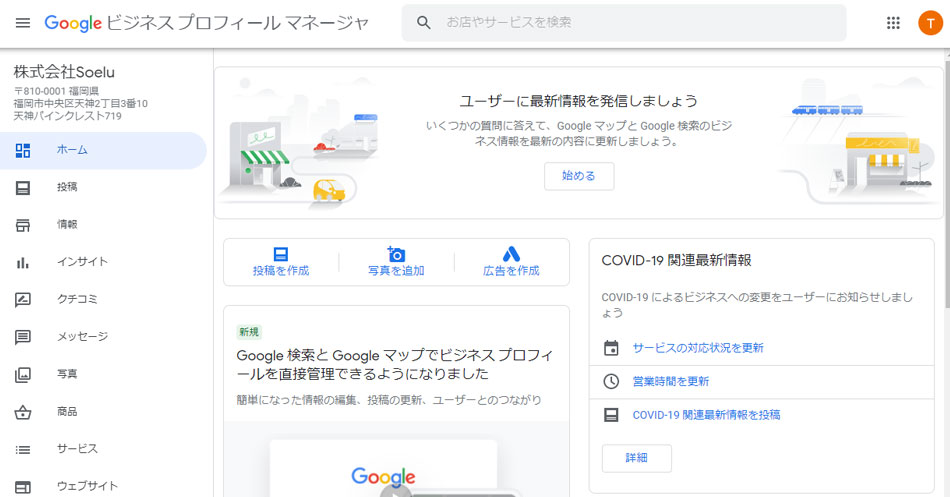Click the 広告を作成 Google Ads icon
950x497 pixels.
click(x=511, y=254)
